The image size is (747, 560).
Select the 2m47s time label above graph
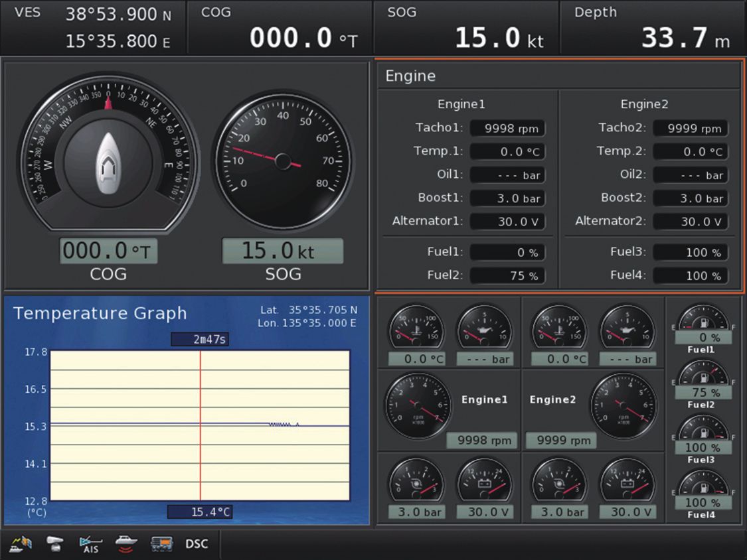[x=200, y=339]
